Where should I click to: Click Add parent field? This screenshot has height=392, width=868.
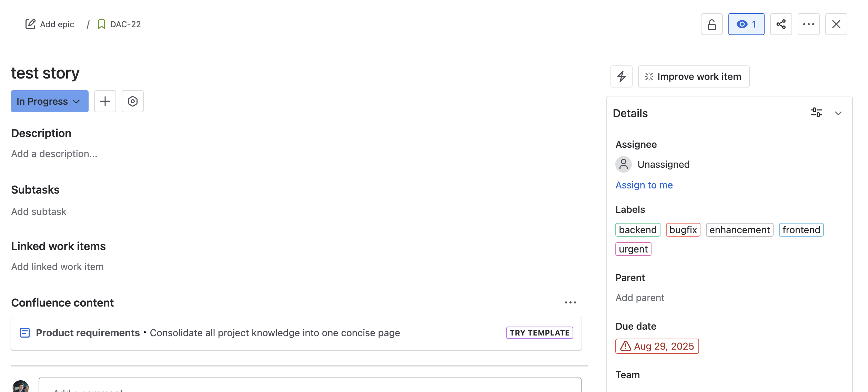(x=640, y=298)
